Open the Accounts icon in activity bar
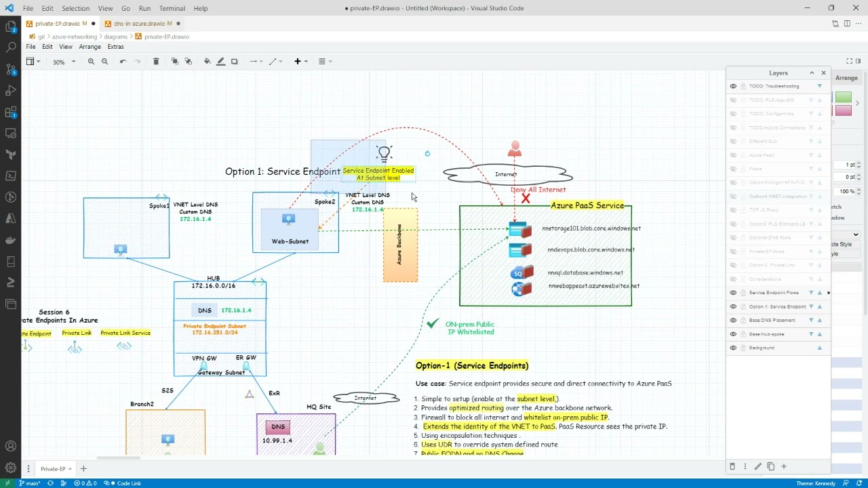Image resolution: width=868 pixels, height=488 pixels. pos(10,447)
